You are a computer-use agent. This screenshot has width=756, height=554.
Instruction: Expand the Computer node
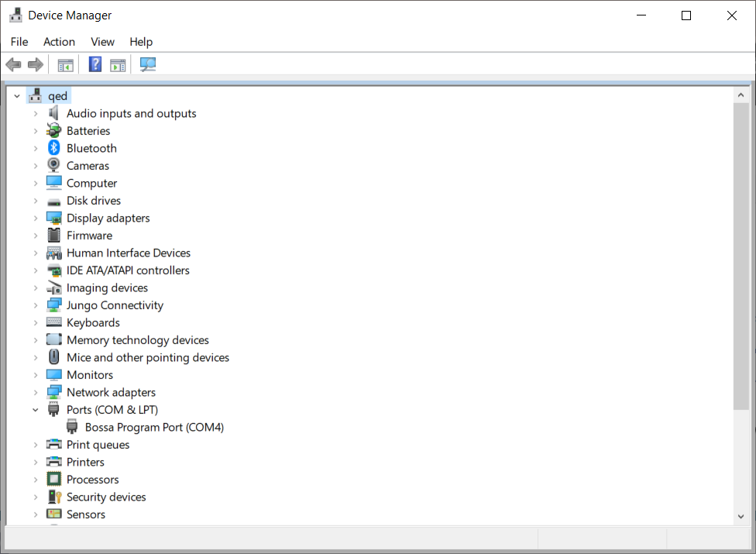[36, 183]
